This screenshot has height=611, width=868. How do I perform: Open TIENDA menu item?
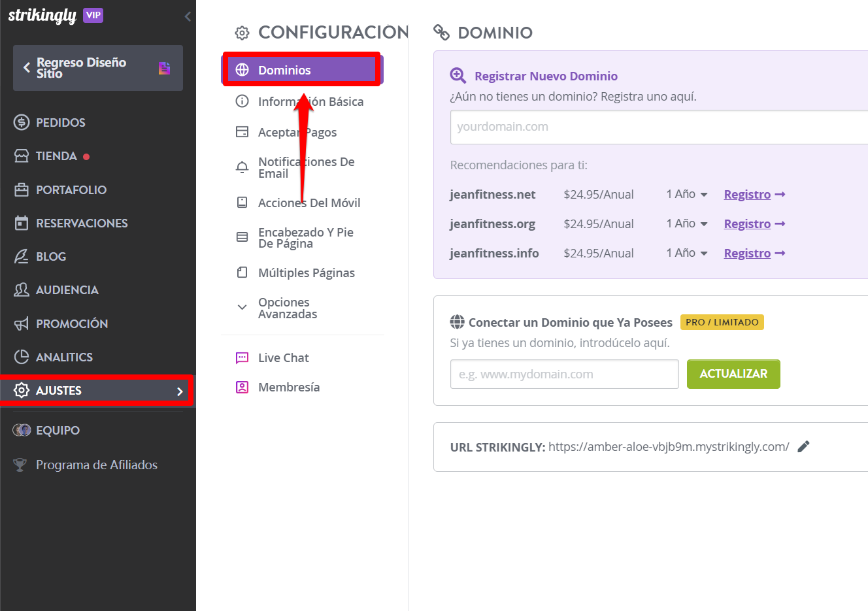click(56, 156)
